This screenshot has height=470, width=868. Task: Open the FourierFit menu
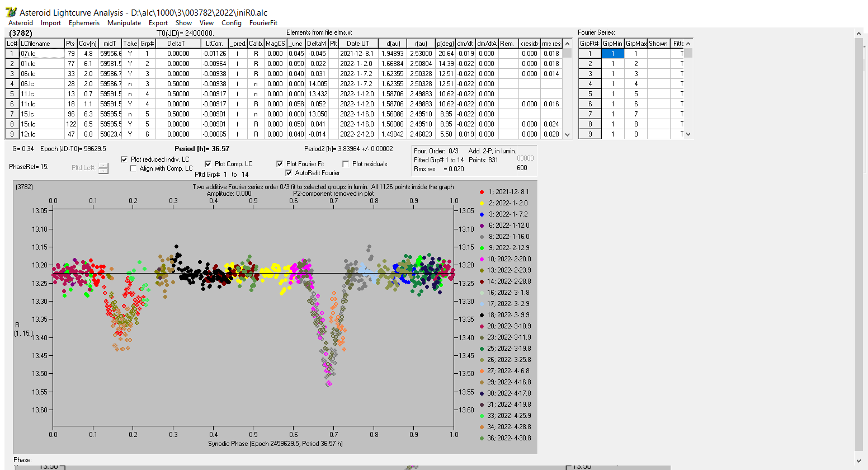[263, 23]
